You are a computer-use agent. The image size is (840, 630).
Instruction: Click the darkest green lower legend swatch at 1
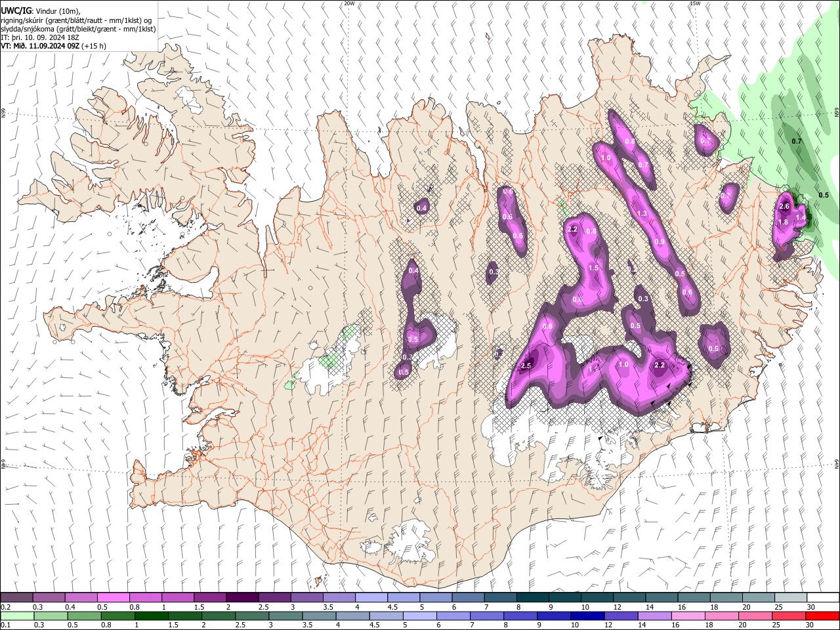coord(151,616)
